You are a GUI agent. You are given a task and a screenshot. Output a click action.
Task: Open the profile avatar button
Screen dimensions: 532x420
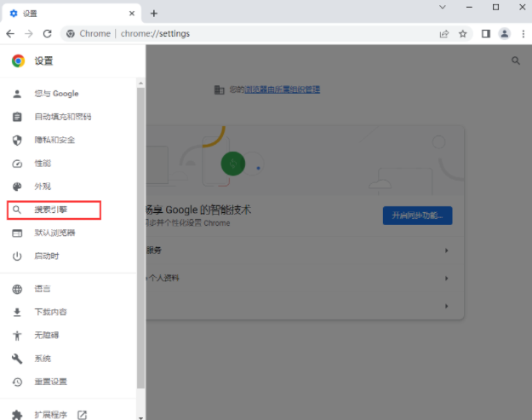[505, 33]
